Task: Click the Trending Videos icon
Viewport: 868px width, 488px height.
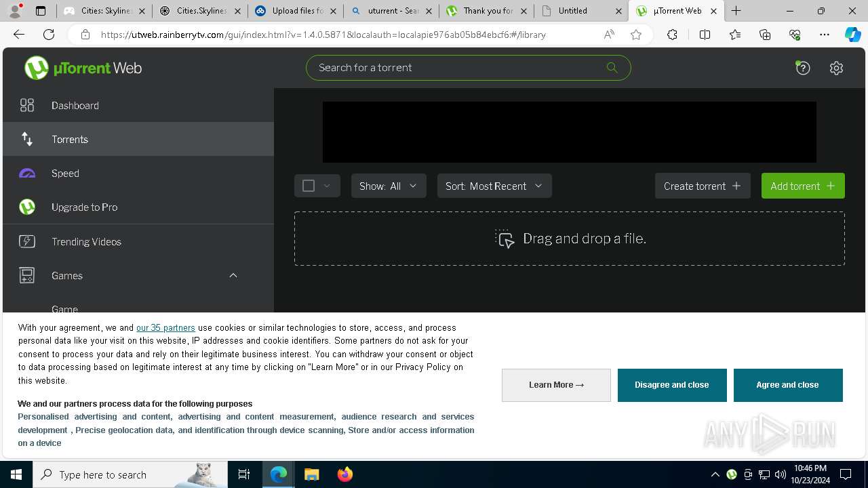Action: tap(27, 241)
